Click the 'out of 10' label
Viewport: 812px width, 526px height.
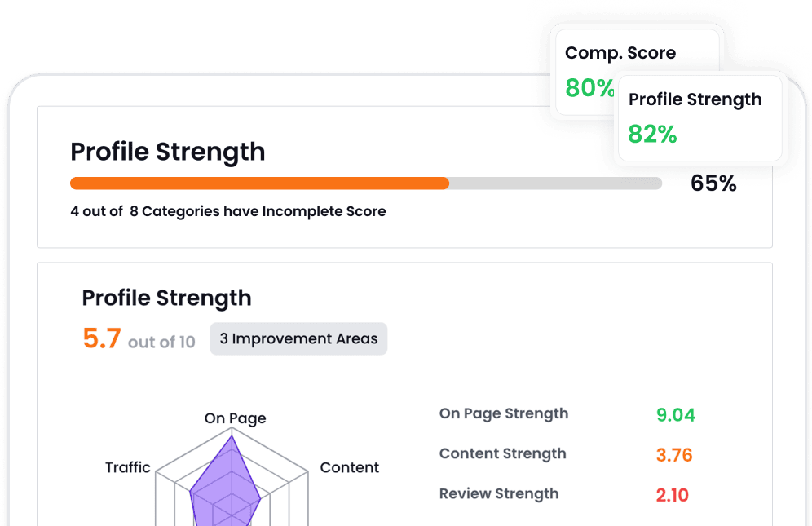161,342
